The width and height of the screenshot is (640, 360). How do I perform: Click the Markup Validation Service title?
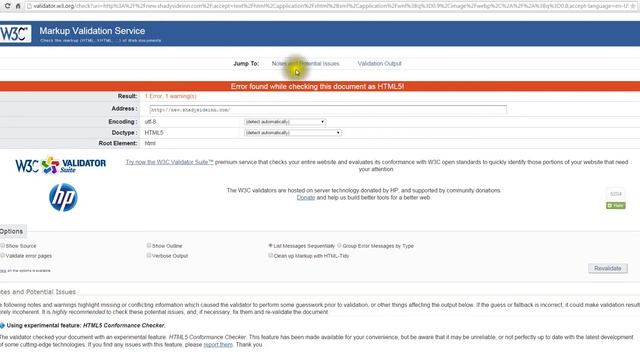click(92, 31)
